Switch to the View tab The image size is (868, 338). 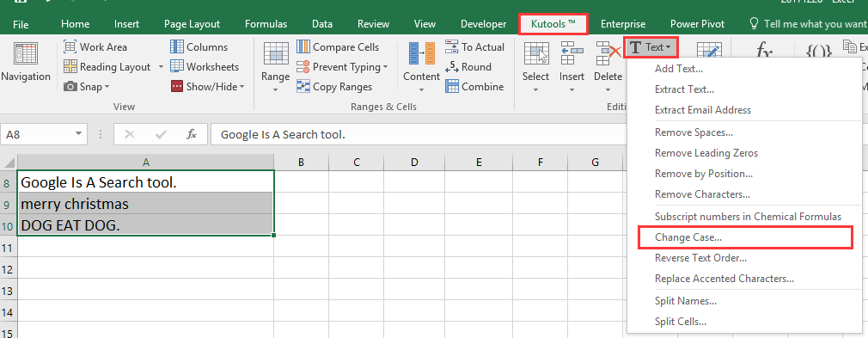pyautogui.click(x=425, y=24)
